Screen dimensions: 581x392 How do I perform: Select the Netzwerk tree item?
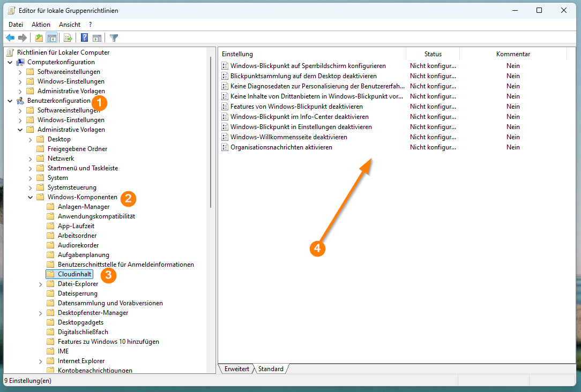tap(61, 159)
